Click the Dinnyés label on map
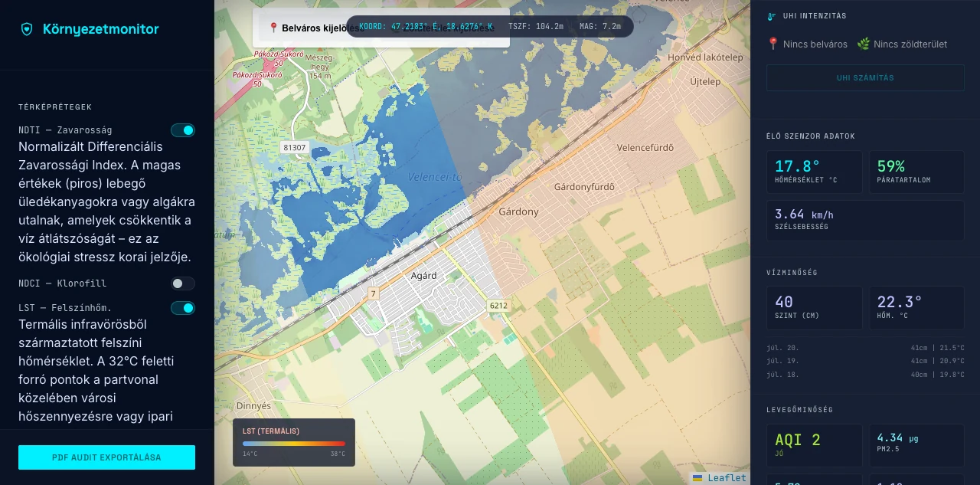Viewport: 980px width, 485px height. [253, 406]
